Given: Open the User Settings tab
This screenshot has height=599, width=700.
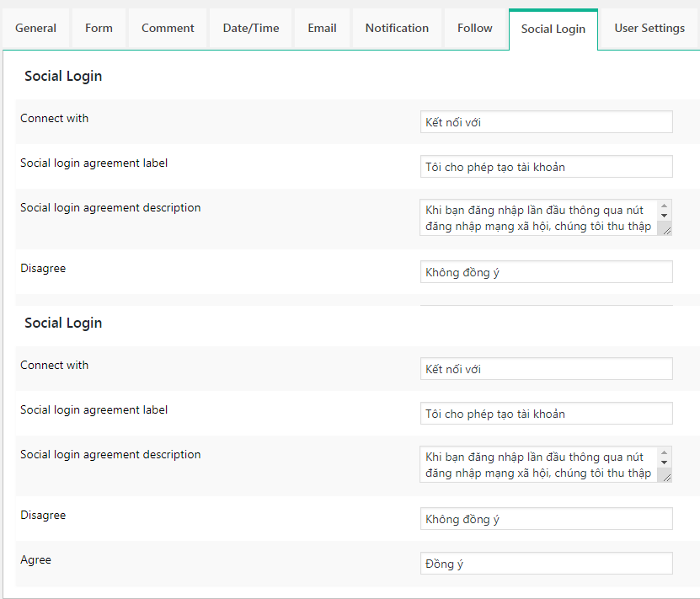Looking at the screenshot, I should click(649, 28).
